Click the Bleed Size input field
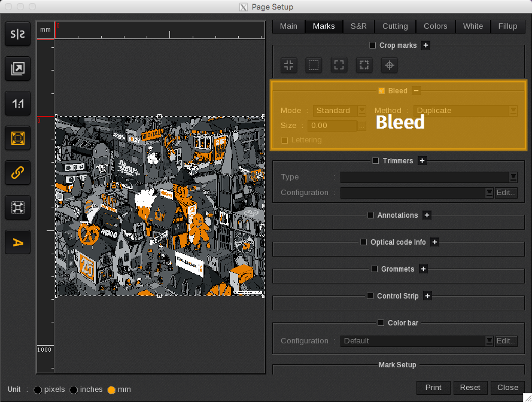The image size is (532, 402). 332,126
